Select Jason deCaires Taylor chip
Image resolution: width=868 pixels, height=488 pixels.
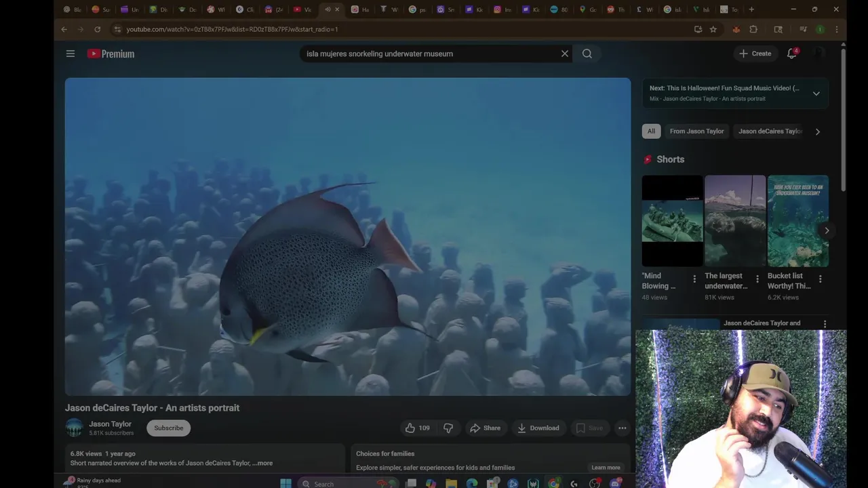(770, 131)
